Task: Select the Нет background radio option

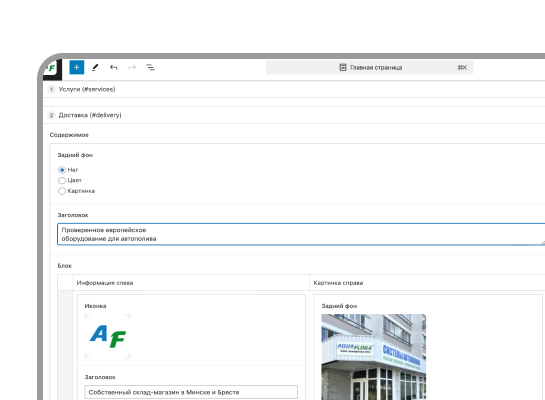Action: [x=62, y=170]
